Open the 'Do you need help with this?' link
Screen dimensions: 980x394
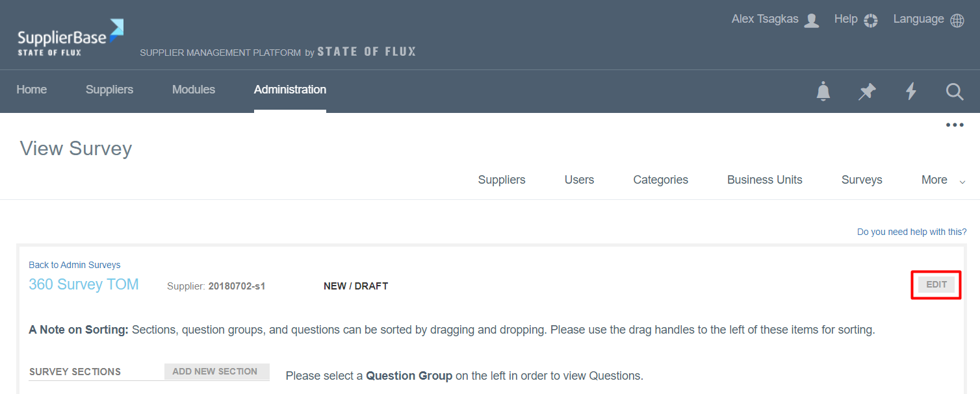[x=912, y=232]
